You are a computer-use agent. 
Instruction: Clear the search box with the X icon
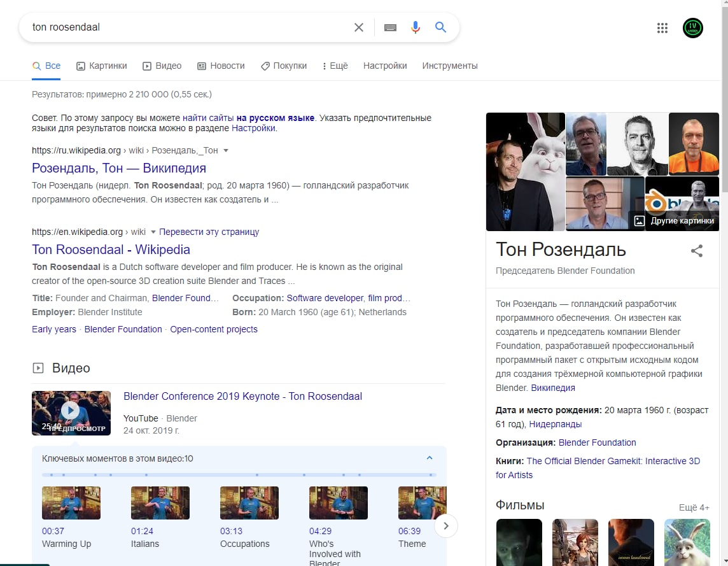pyautogui.click(x=358, y=27)
